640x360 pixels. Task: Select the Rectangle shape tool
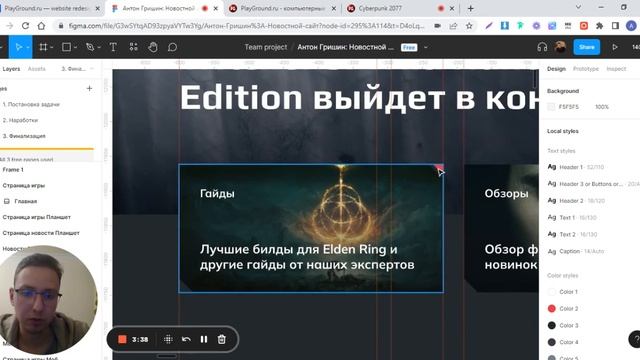coord(66,47)
